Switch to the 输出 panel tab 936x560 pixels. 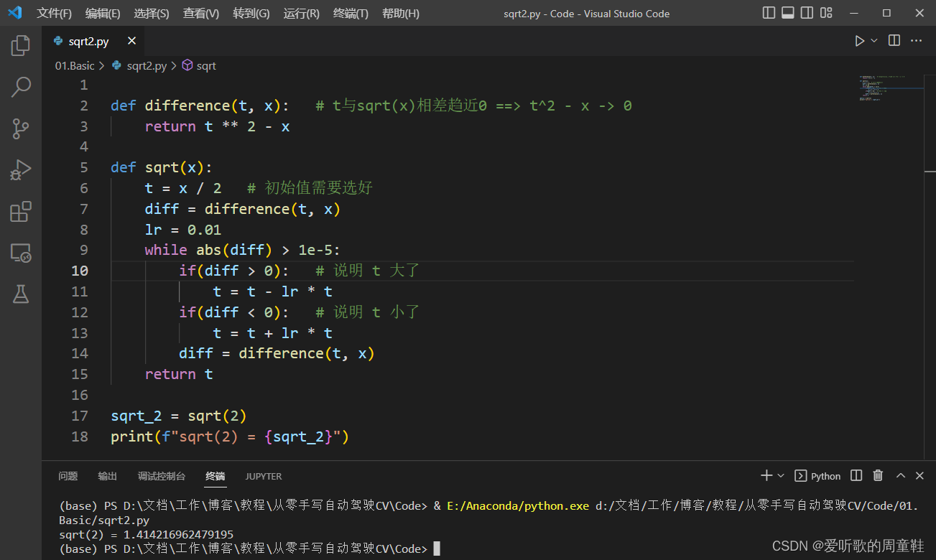tap(108, 476)
